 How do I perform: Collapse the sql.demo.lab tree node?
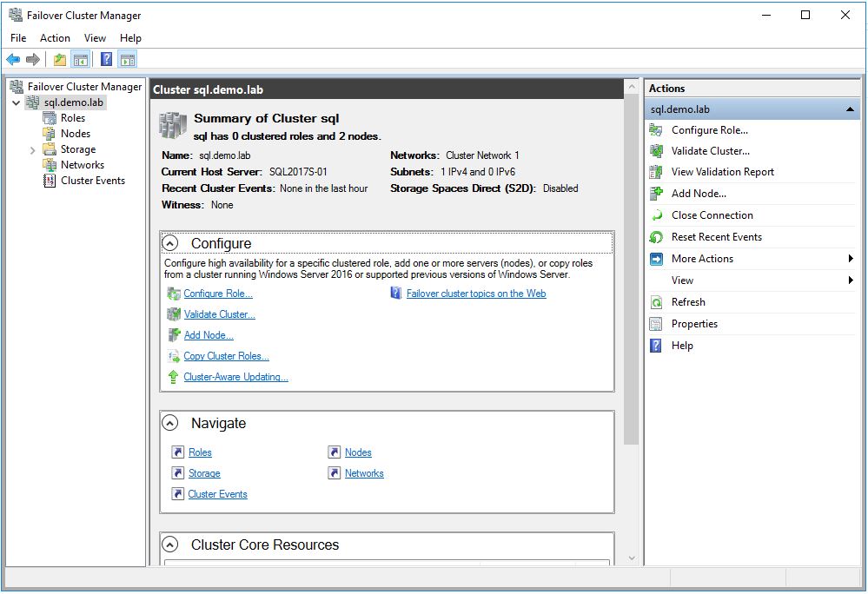(x=17, y=102)
